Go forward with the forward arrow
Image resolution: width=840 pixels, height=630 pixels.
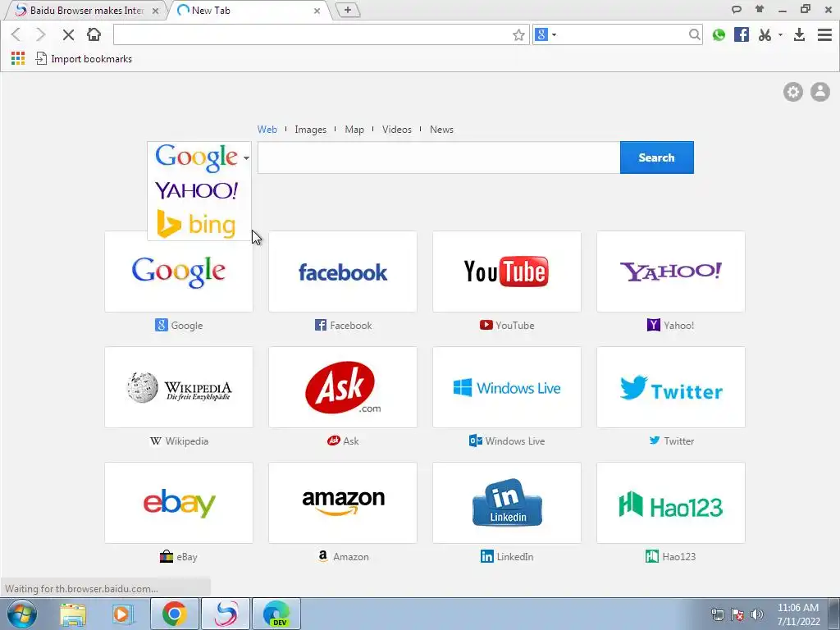point(41,34)
